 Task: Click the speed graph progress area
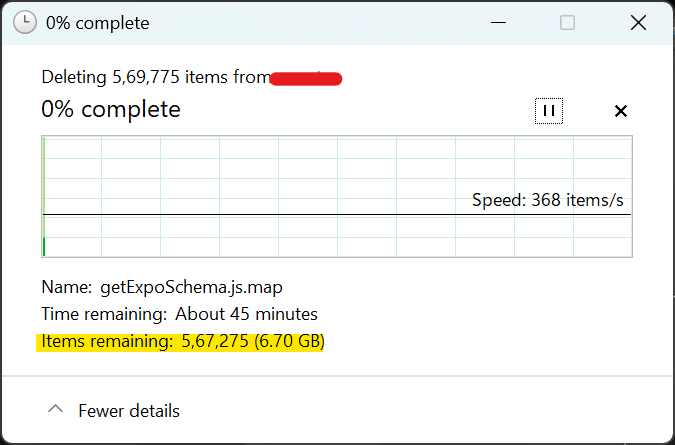337,197
